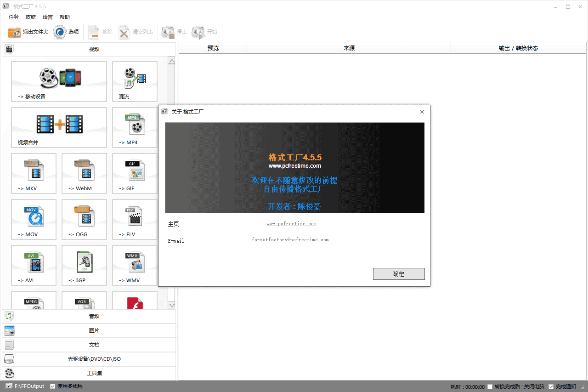The width and height of the screenshot is (588, 392).
Task: Pick the AVI output format
Action: click(x=34, y=266)
